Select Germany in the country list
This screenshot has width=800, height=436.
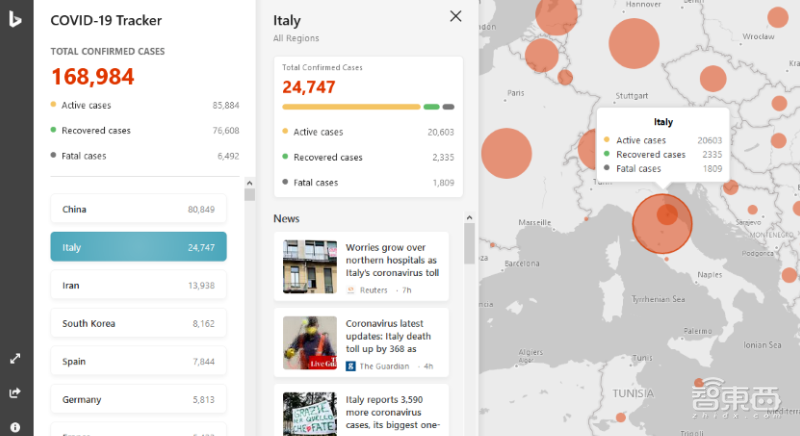pyautogui.click(x=138, y=399)
